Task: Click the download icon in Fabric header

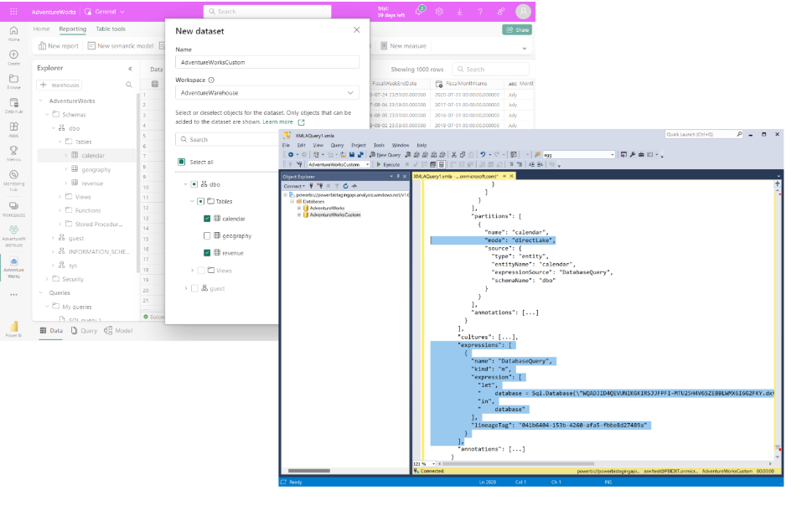Action: (459, 12)
